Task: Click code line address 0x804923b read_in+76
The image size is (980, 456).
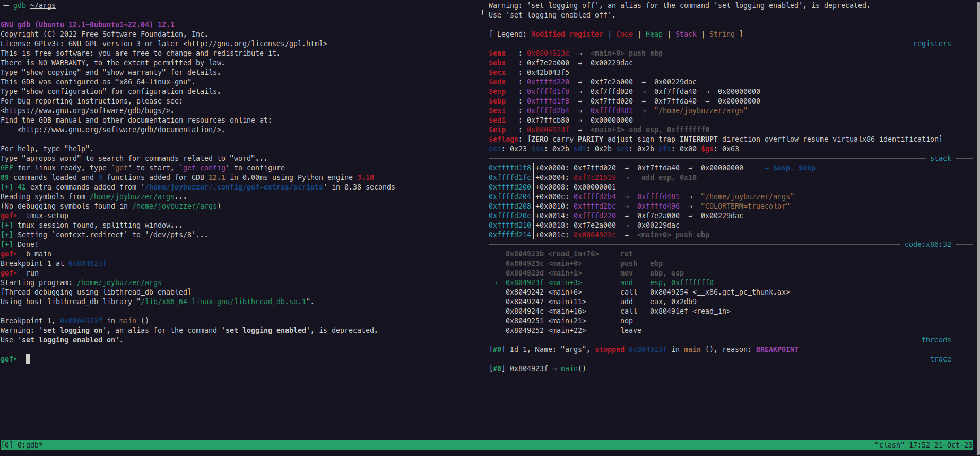Action: point(552,254)
